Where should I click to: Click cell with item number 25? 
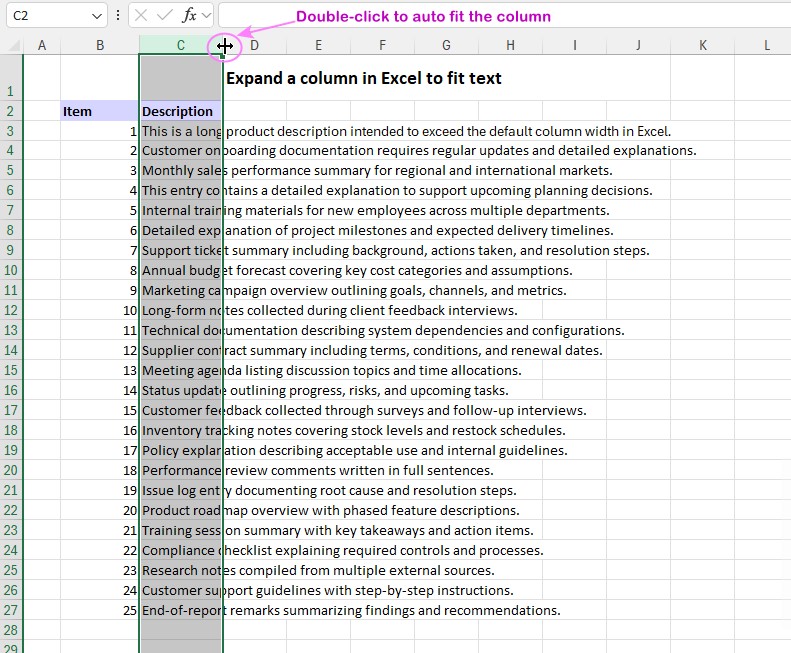tap(100, 610)
